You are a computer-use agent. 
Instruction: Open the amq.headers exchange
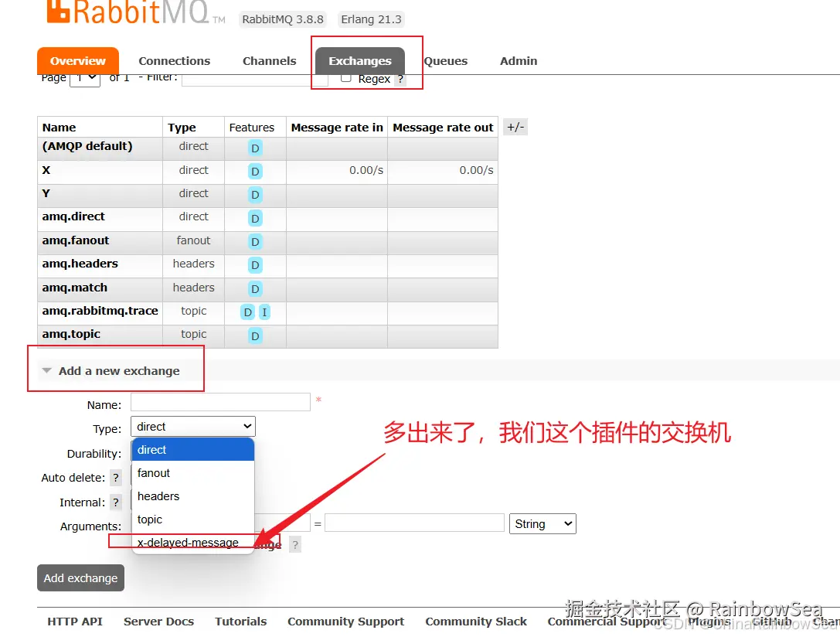[80, 264]
